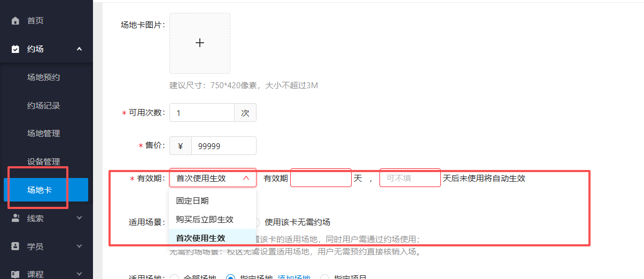Expand the 线索 menu chevron

coord(80,218)
